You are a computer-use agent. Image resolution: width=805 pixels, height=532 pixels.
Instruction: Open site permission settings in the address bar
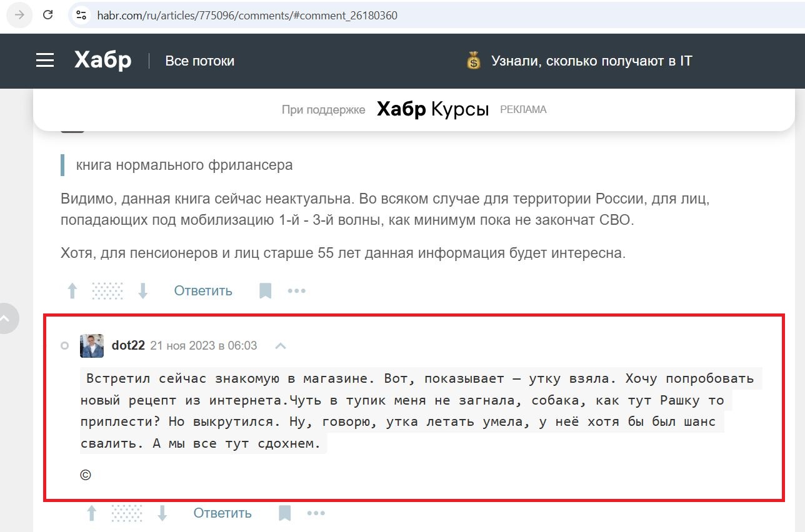coord(81,15)
